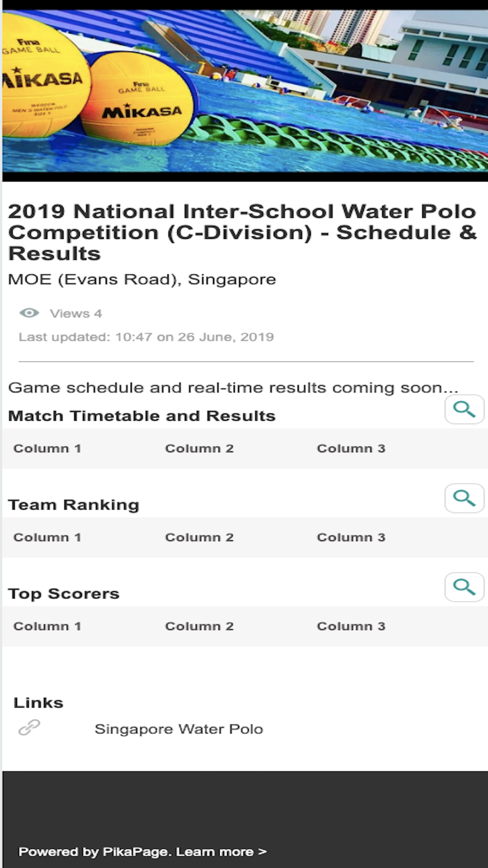The width and height of the screenshot is (488, 868).
Task: Click the chain link icon under Links
Action: [x=29, y=727]
